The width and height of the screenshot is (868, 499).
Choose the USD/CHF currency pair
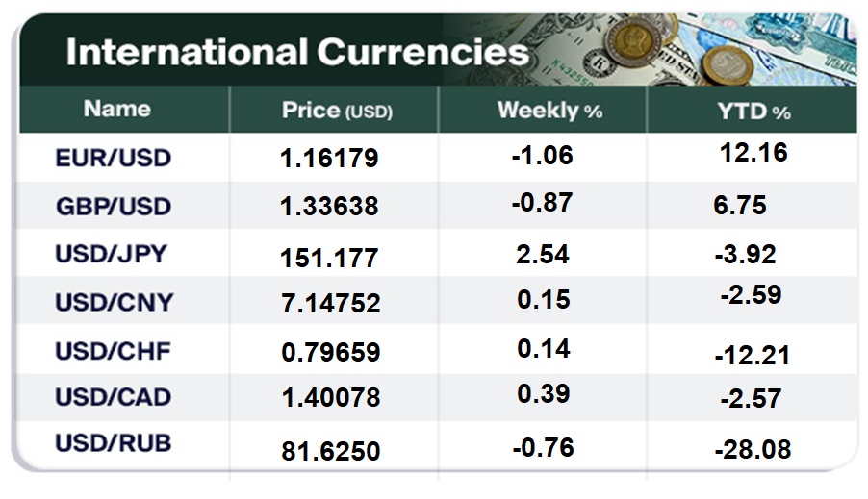[x=113, y=350]
